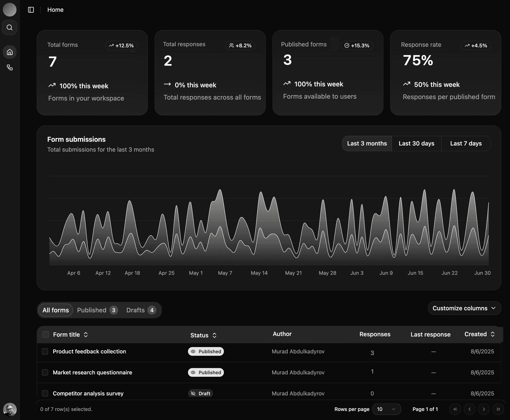Image resolution: width=510 pixels, height=420 pixels.
Task: Tick Market research questionnaire checkbox
Action: 45,372
